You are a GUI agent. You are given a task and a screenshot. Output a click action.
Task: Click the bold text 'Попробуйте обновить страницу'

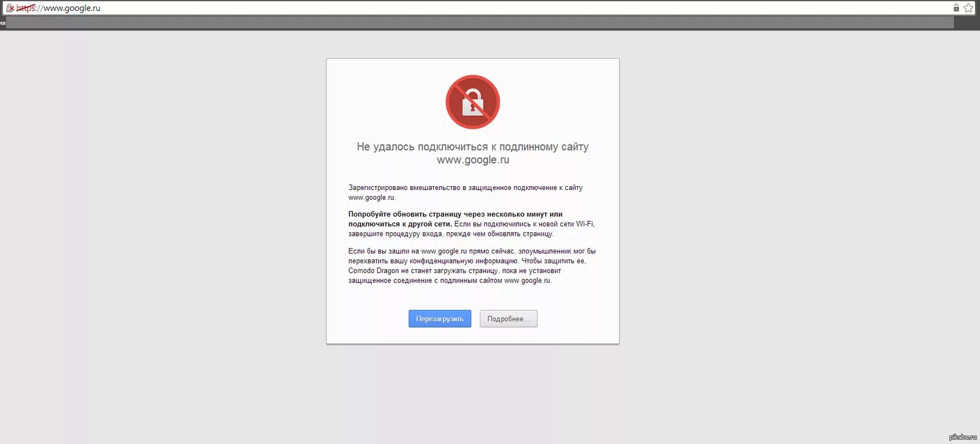405,214
